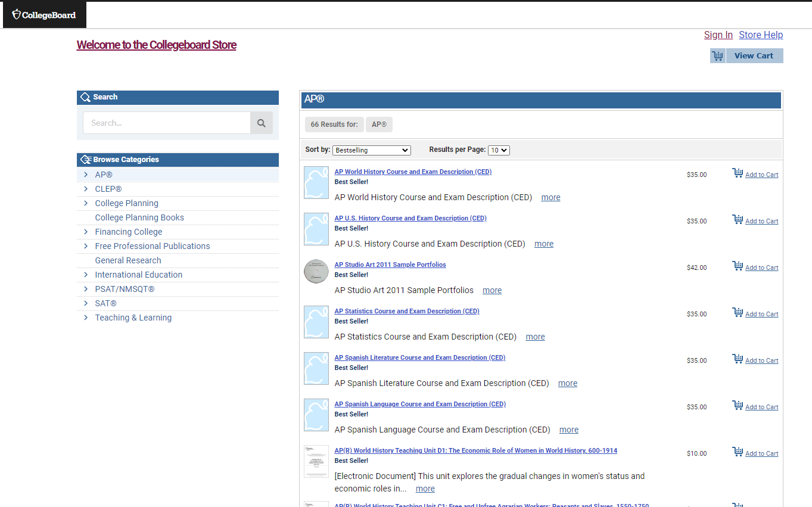Click the Sign In link
The height and width of the screenshot is (507, 812).
pyautogui.click(x=718, y=35)
